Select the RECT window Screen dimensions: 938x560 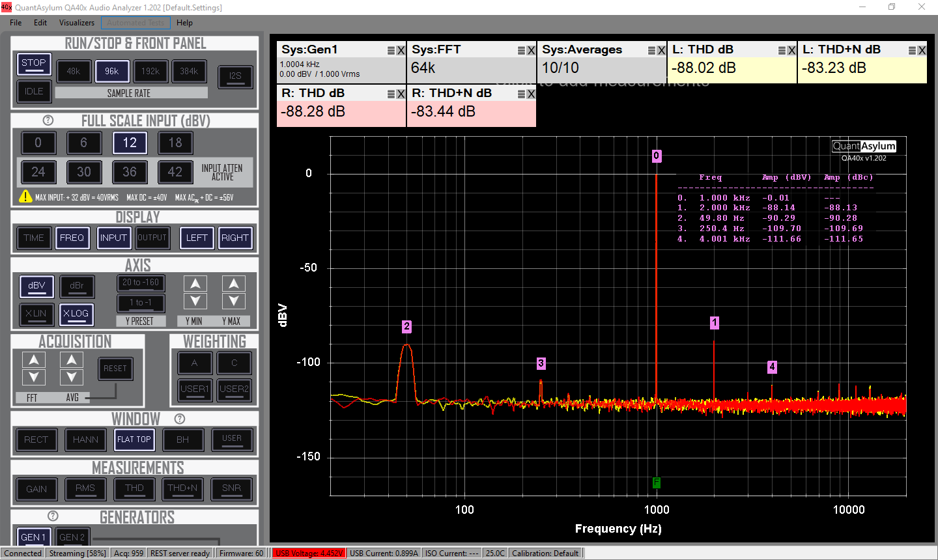36,440
